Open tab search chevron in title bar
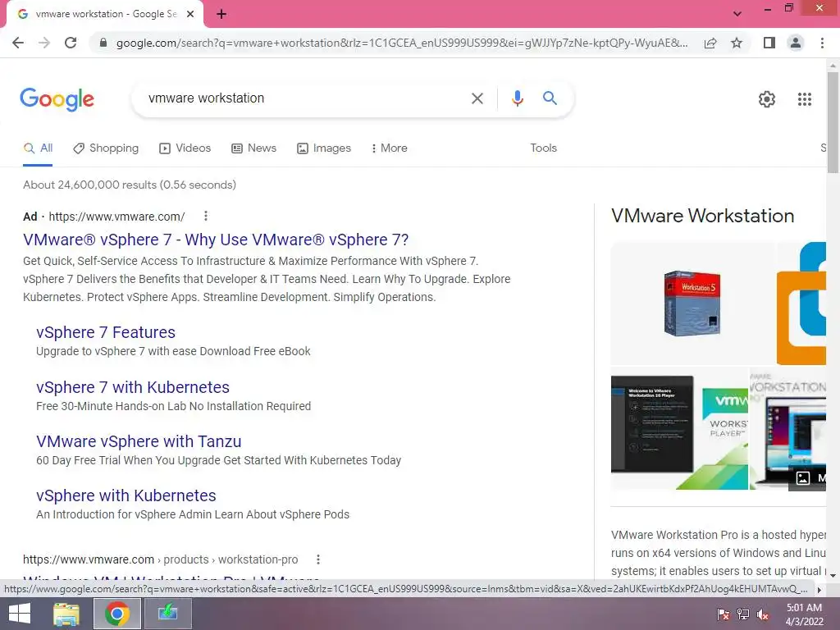This screenshot has height=630, width=840. (x=737, y=14)
